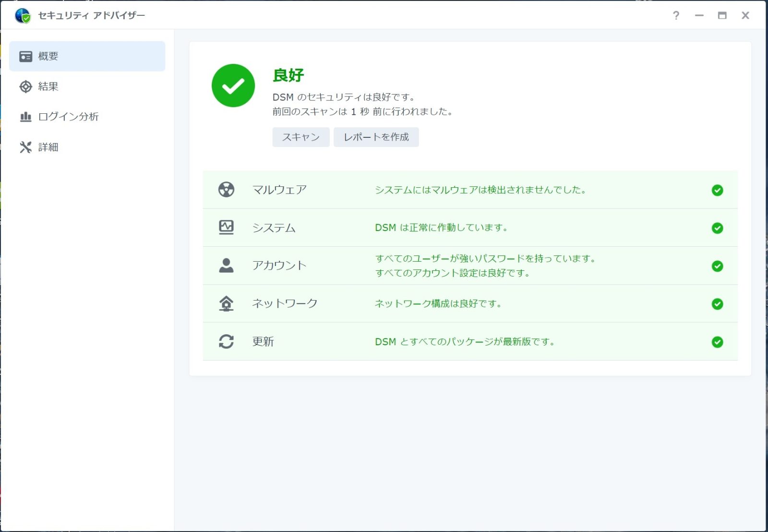Click the system monitor icon
The width and height of the screenshot is (768, 532).
click(226, 227)
